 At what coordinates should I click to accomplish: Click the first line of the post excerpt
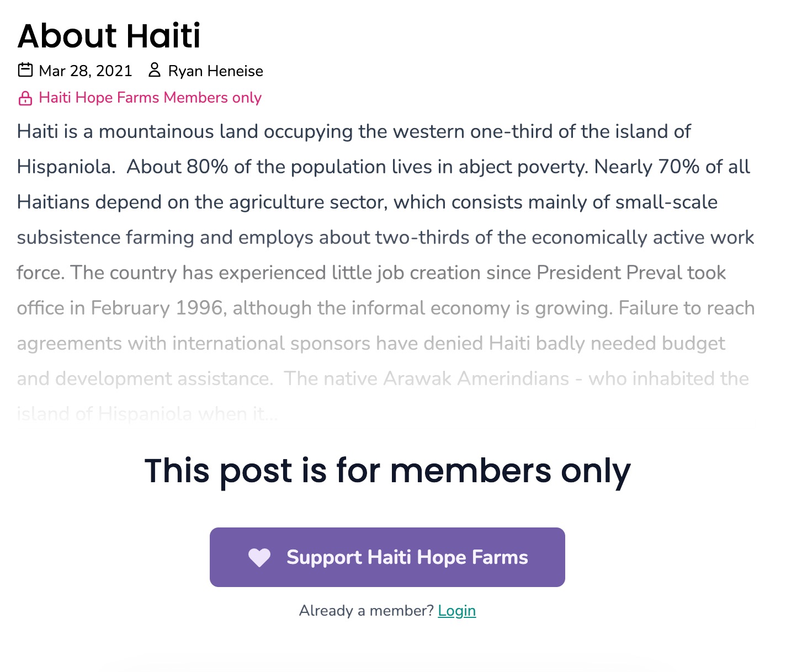(x=353, y=132)
